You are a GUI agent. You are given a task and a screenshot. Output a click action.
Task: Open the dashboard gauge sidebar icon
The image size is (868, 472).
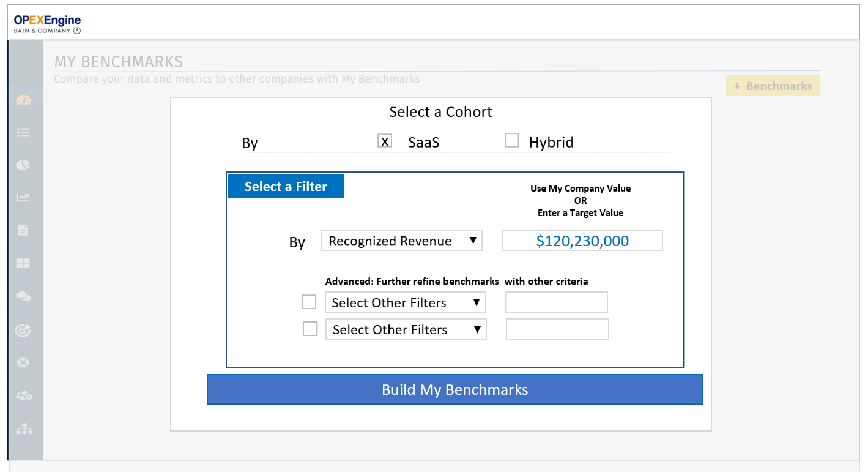tap(24, 100)
